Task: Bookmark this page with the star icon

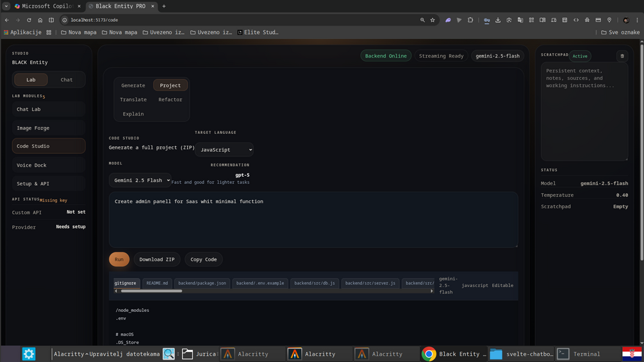Action: pyautogui.click(x=433, y=20)
